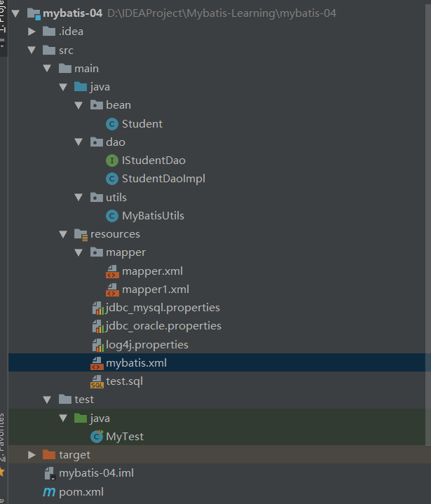Expand the .idea folder arrow
Viewport: 431px width, 504px height.
pyautogui.click(x=32, y=32)
